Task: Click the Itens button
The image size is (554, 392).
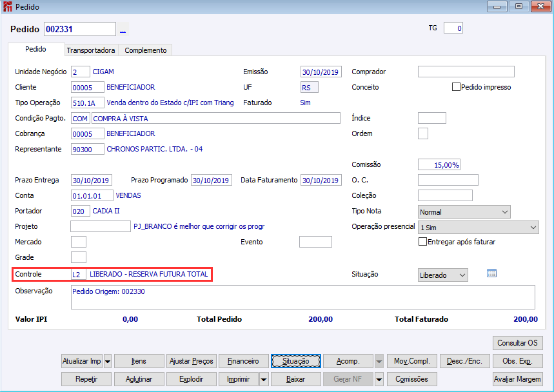Action: (x=139, y=361)
